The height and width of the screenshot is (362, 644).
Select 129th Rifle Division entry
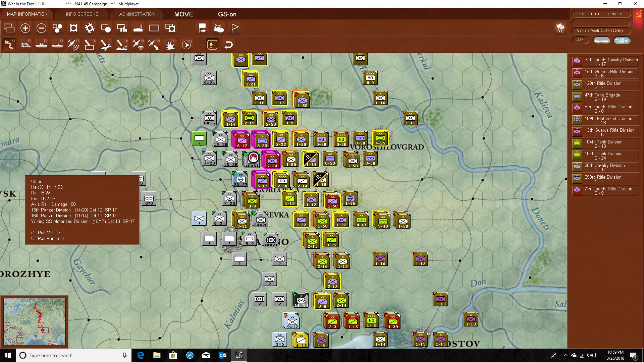click(x=605, y=85)
